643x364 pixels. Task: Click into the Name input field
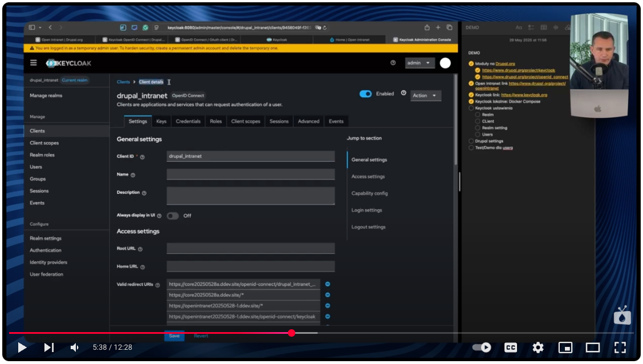(x=251, y=175)
